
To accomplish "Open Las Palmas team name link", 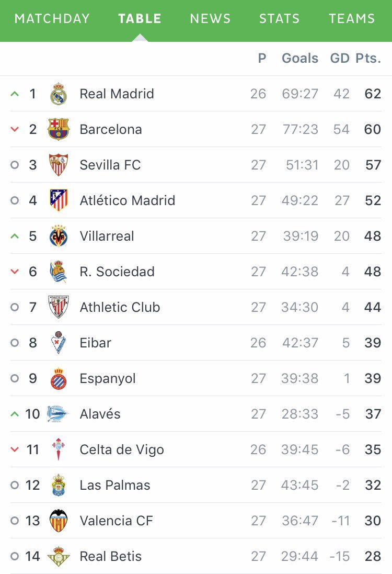I will pyautogui.click(x=115, y=485).
